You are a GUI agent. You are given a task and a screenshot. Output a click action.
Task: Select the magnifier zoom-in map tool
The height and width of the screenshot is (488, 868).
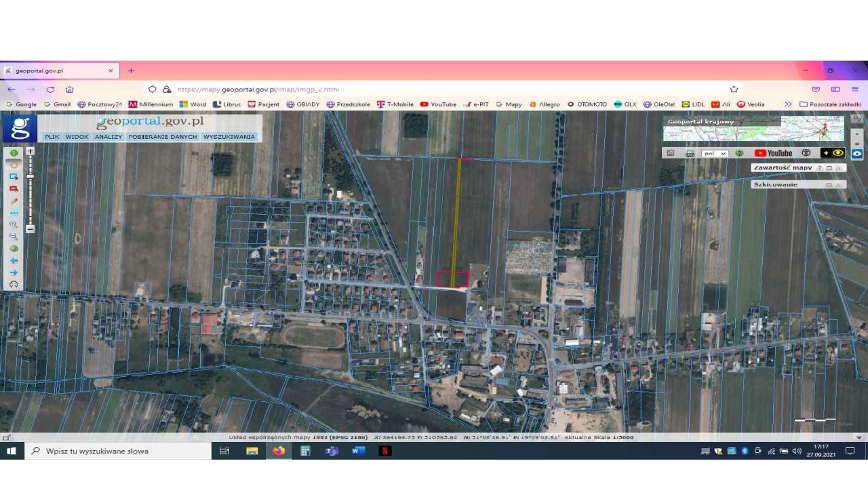14,224
